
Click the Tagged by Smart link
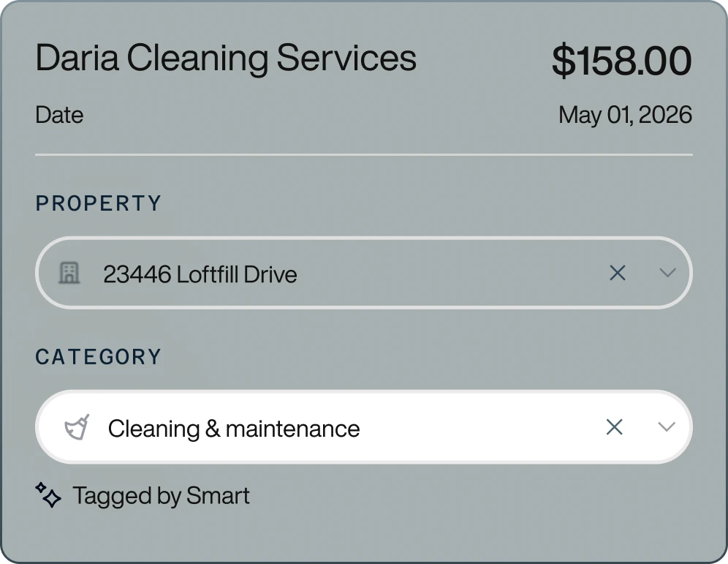(x=160, y=496)
